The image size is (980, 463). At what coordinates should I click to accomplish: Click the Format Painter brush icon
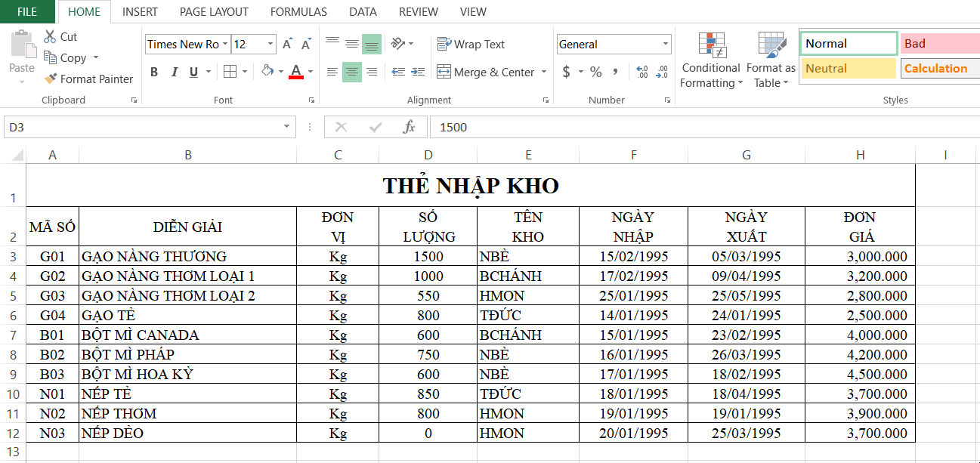click(51, 79)
